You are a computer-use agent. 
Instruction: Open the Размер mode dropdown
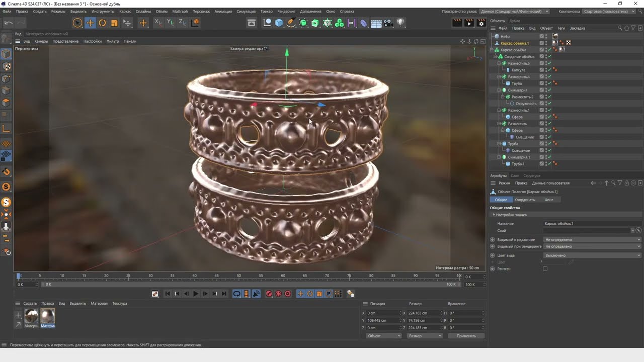(x=425, y=336)
